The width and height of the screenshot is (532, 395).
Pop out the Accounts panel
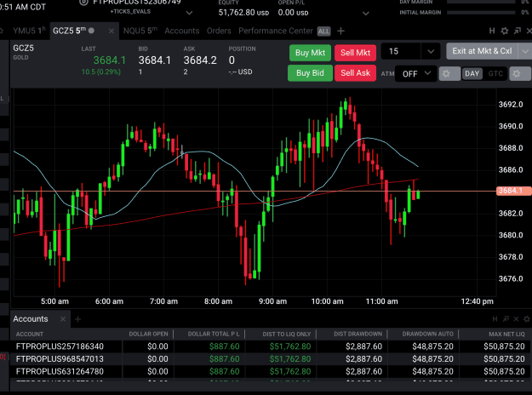[x=506, y=319]
